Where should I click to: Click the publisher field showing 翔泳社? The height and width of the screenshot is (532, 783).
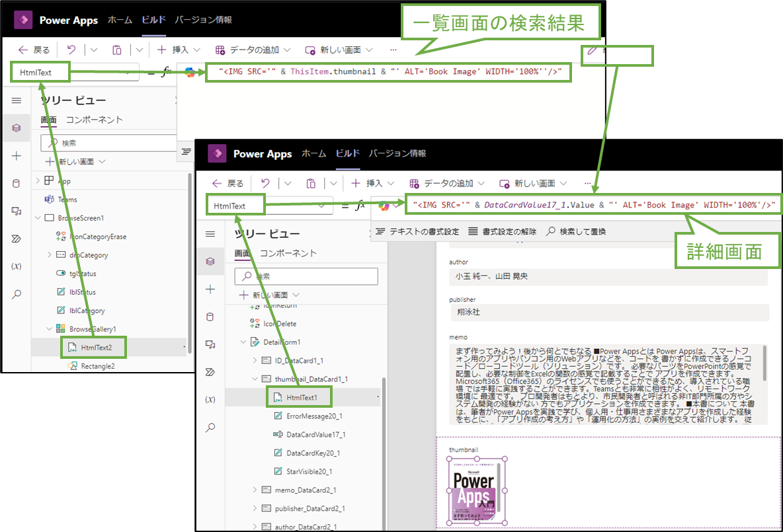(608, 312)
